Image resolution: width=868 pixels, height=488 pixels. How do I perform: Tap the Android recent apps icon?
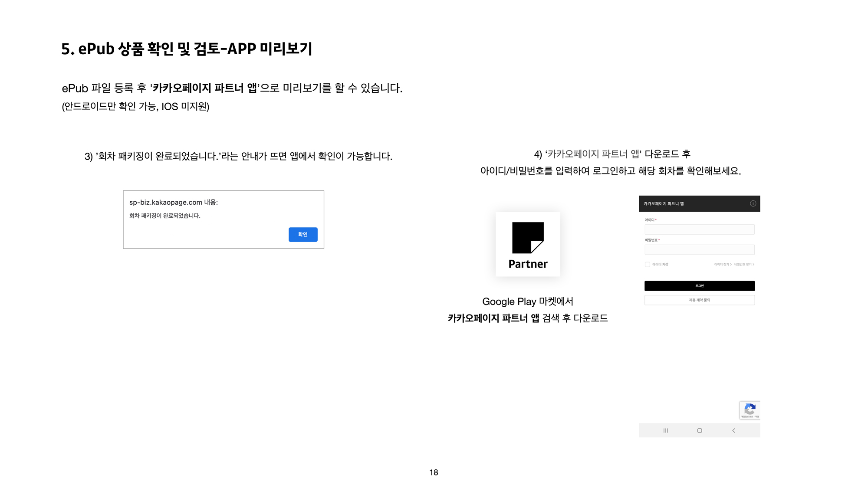pos(665,430)
